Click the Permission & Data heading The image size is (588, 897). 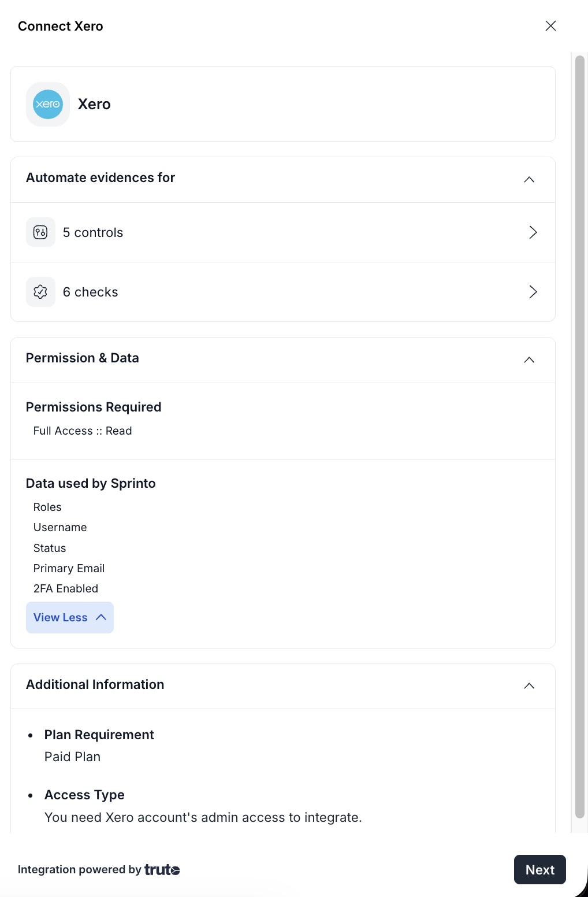(83, 358)
